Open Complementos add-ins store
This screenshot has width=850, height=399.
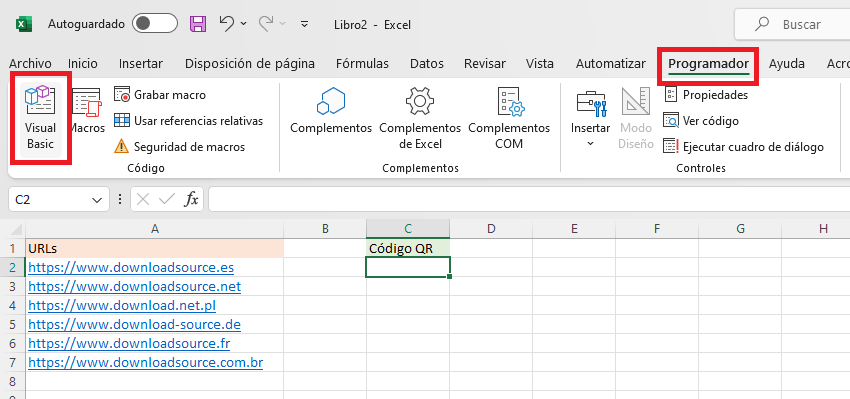tap(331, 112)
